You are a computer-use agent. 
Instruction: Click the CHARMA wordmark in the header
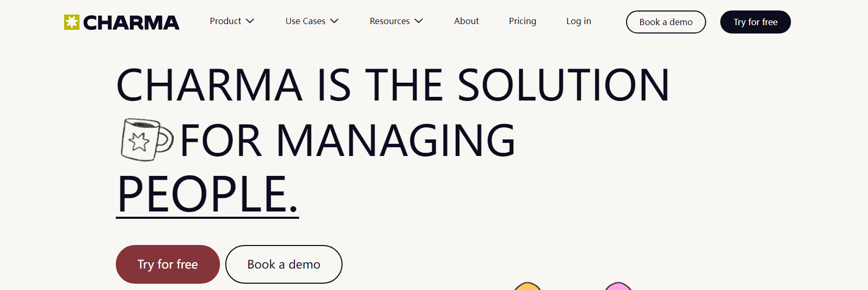[131, 23]
